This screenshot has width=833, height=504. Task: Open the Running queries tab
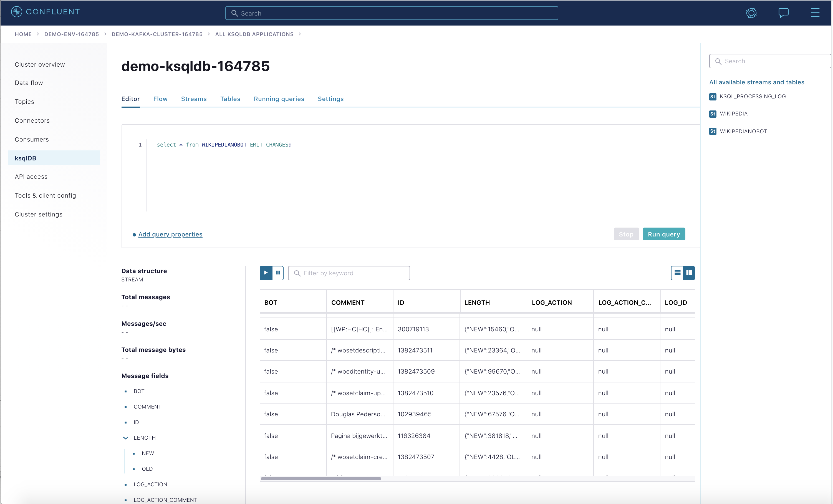click(279, 99)
